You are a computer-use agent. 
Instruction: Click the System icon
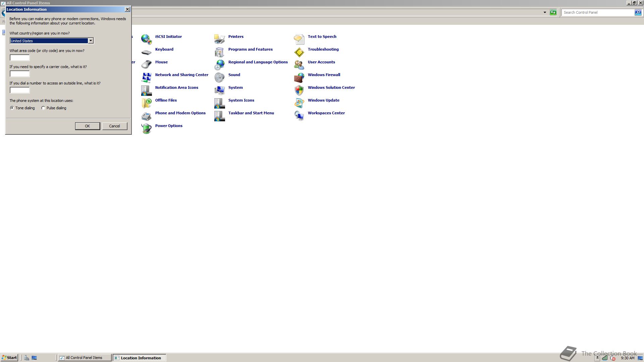point(219,90)
